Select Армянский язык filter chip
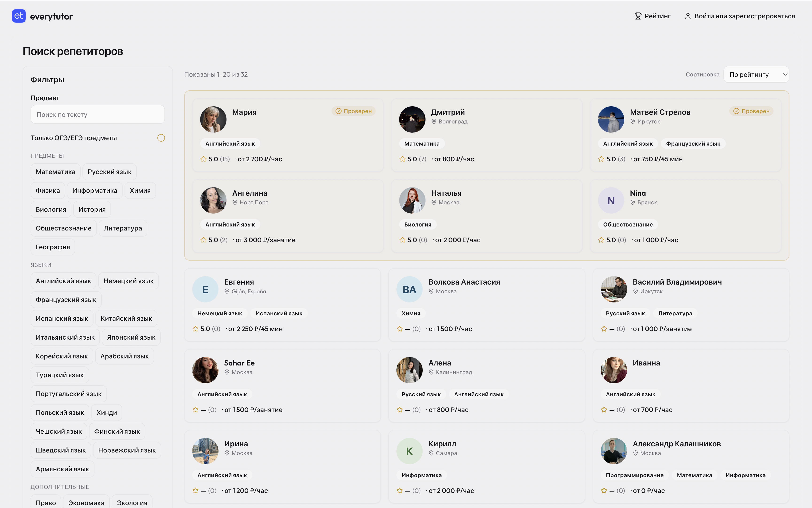 point(62,469)
